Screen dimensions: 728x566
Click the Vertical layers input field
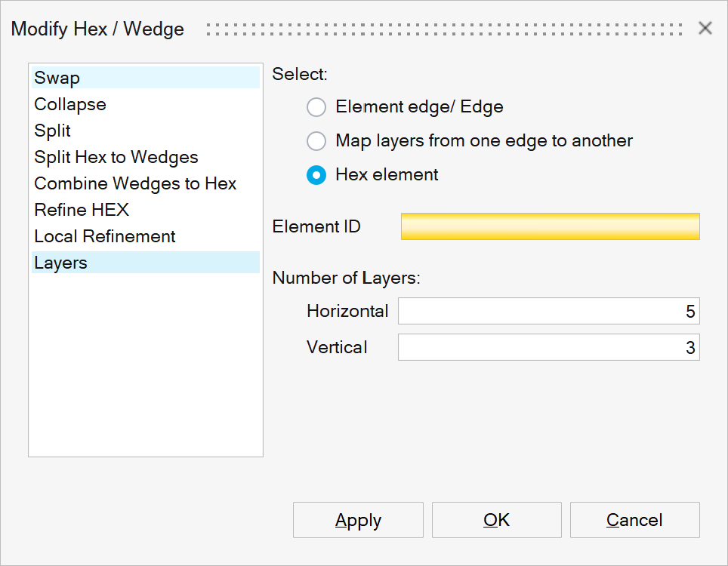[548, 347]
